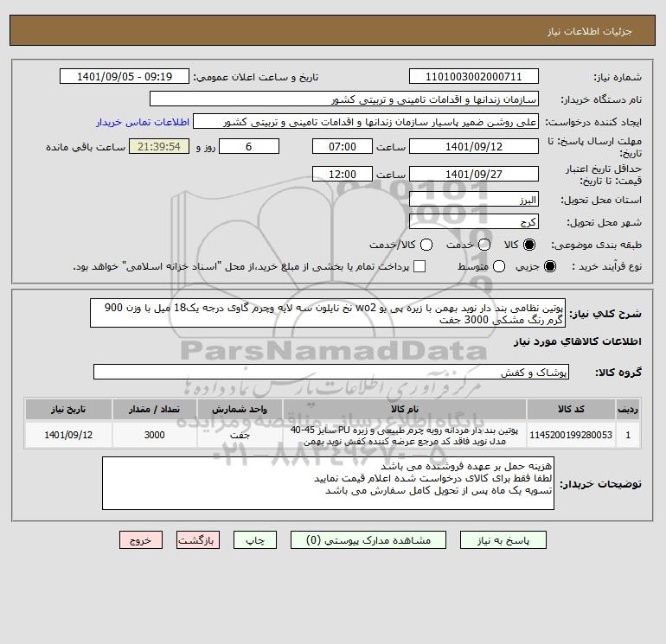
Task: Click the تعداد / مقدار column header
Action: pyautogui.click(x=154, y=409)
